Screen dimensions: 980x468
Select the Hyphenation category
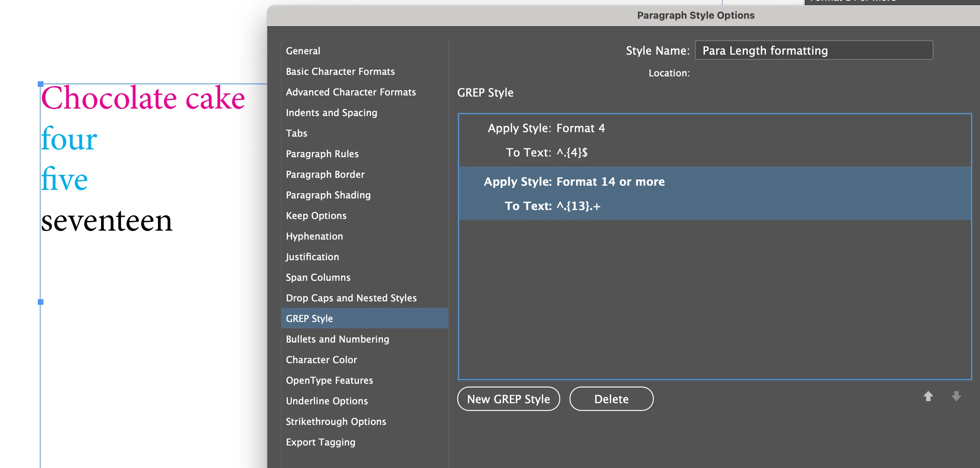(x=314, y=236)
